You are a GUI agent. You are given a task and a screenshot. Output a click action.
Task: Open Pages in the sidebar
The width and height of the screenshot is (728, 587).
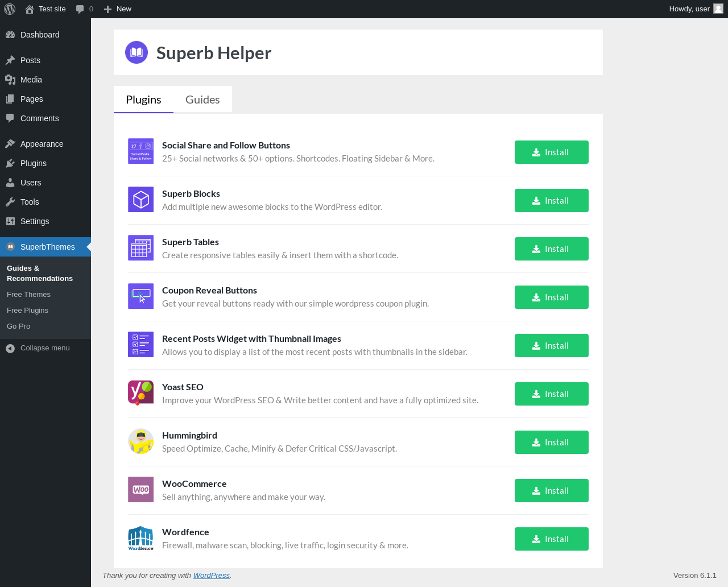[45, 99]
